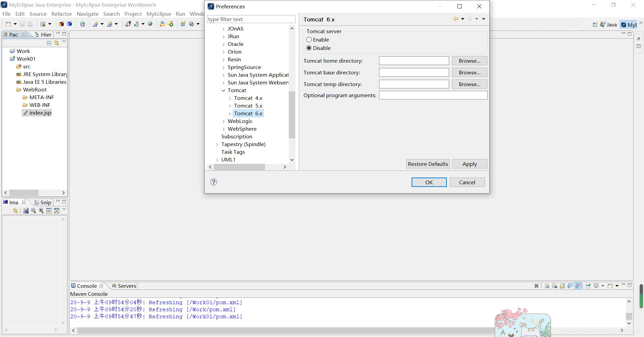The width and height of the screenshot is (644, 337).
Task: Select the Enable radio button for Tomcat server
Action: pos(309,40)
